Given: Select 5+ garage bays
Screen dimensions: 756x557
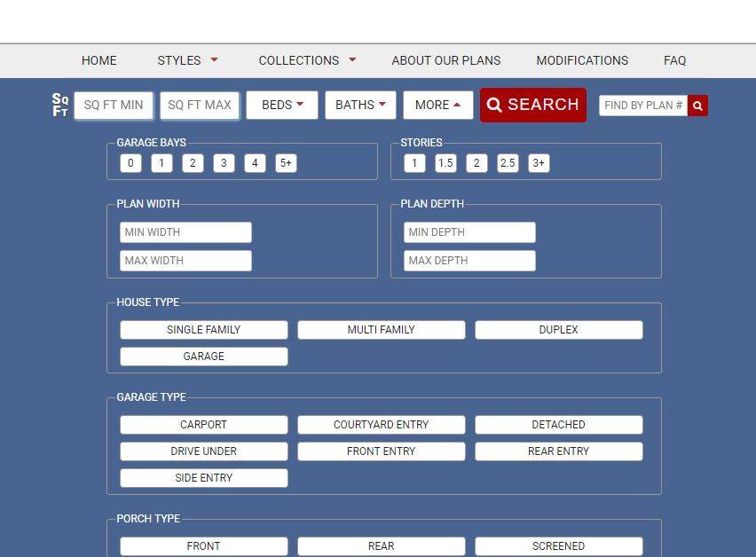Looking at the screenshot, I should pos(286,163).
